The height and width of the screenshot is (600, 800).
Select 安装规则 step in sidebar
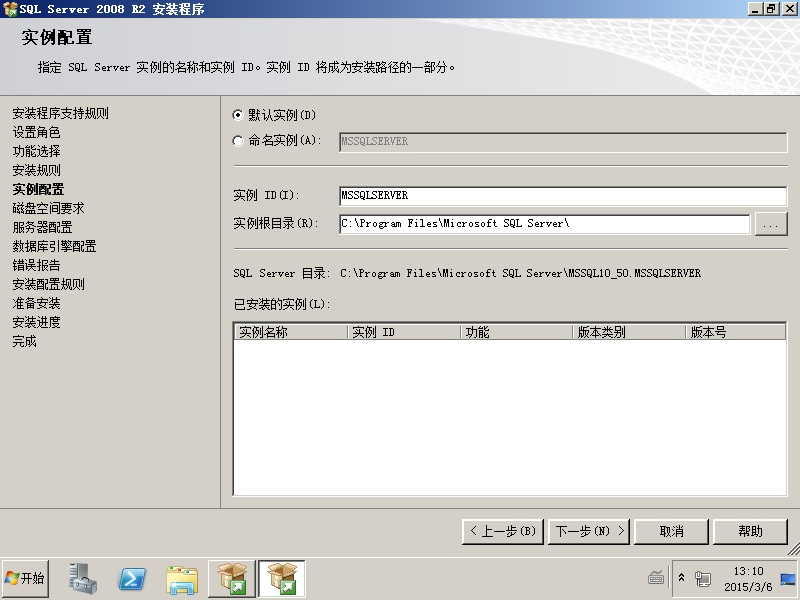click(36, 170)
